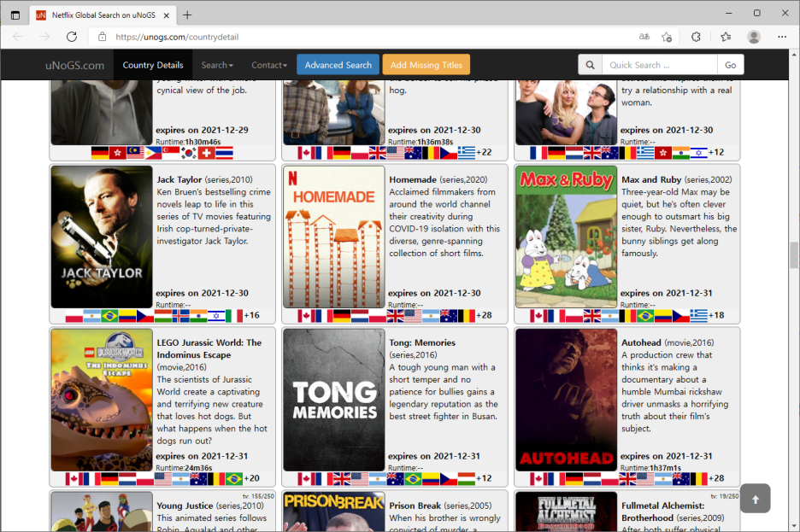Viewport: 800px width, 532px height.
Task: Click the LEGO Jurassic World poster thumbnail
Action: 102,400
